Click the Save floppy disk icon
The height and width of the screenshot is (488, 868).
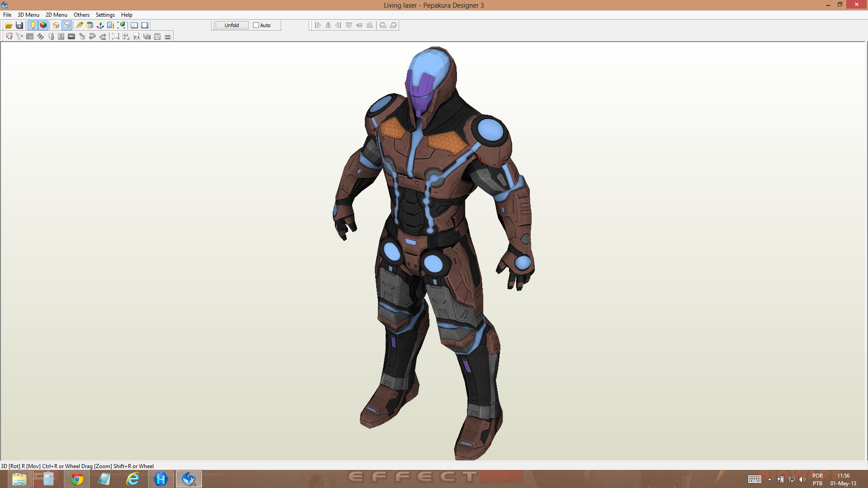19,25
